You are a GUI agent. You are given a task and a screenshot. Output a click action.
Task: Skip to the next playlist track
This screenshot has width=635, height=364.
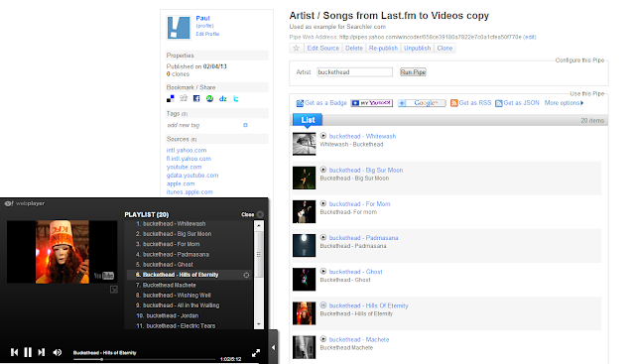pyautogui.click(x=42, y=352)
